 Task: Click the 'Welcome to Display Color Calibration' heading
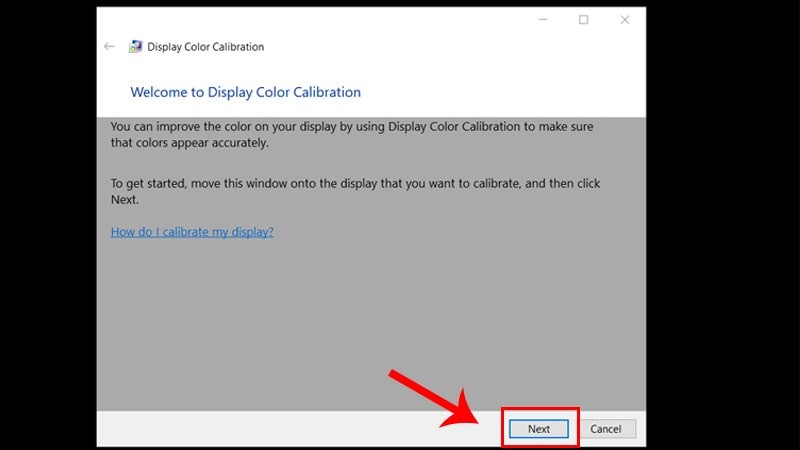pyautogui.click(x=245, y=92)
